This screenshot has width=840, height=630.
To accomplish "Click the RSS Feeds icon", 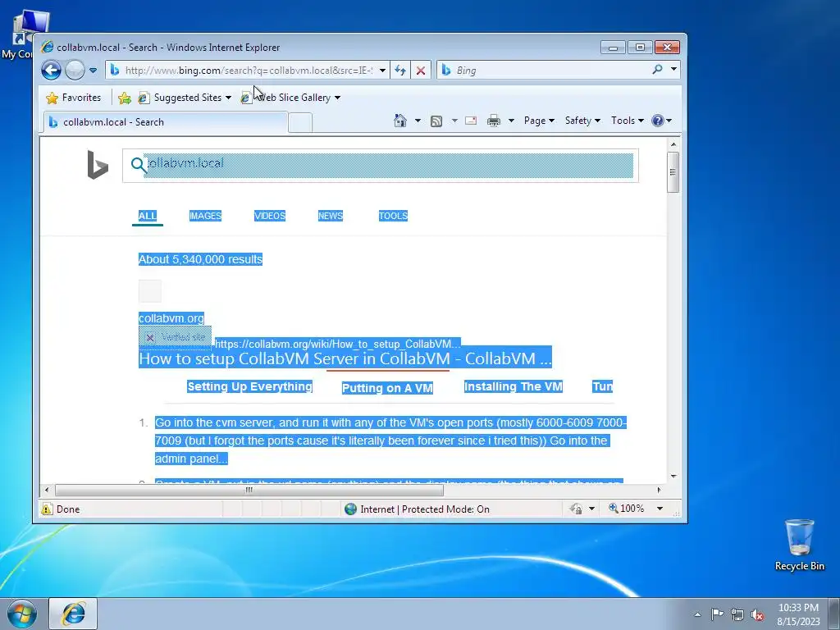I will (436, 121).
